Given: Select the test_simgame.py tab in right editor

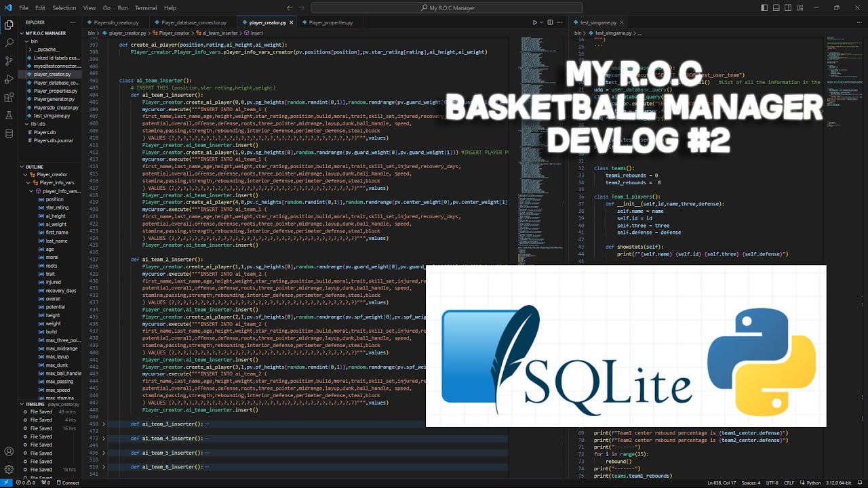Looking at the screenshot, I should [598, 22].
